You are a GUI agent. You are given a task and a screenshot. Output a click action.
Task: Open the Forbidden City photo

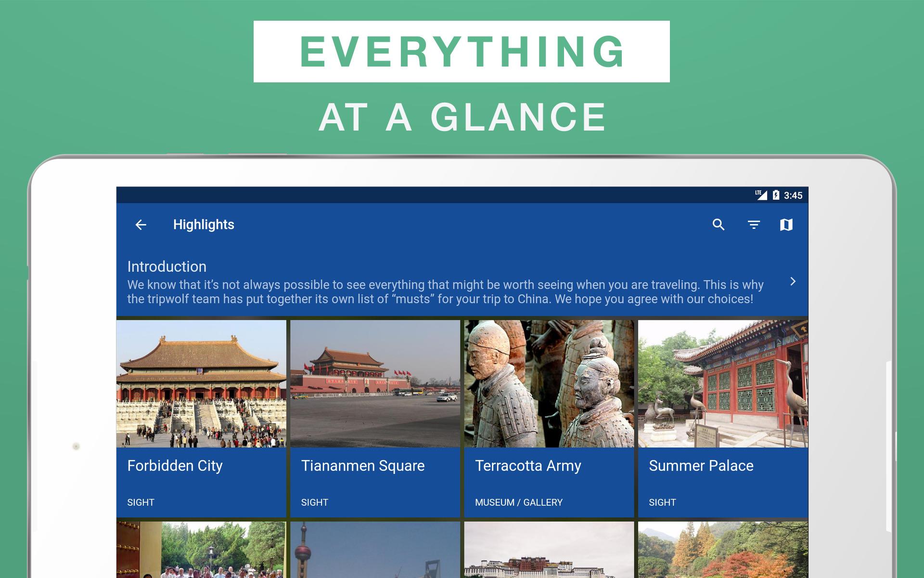pos(201,384)
